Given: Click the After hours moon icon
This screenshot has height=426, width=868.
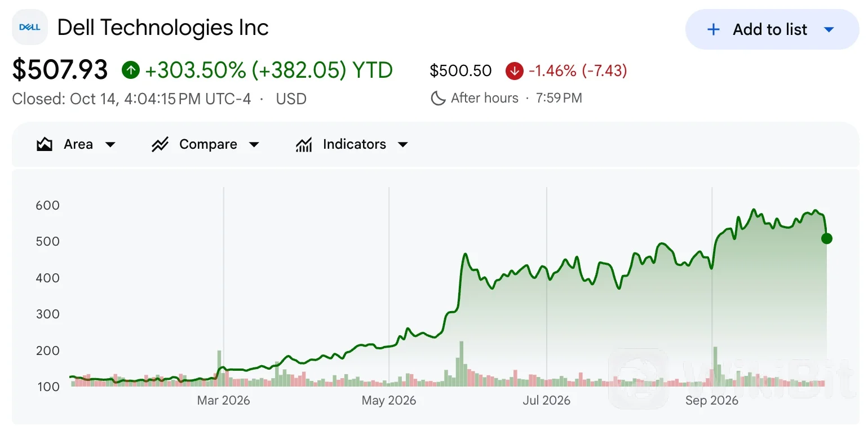Looking at the screenshot, I should tap(438, 98).
